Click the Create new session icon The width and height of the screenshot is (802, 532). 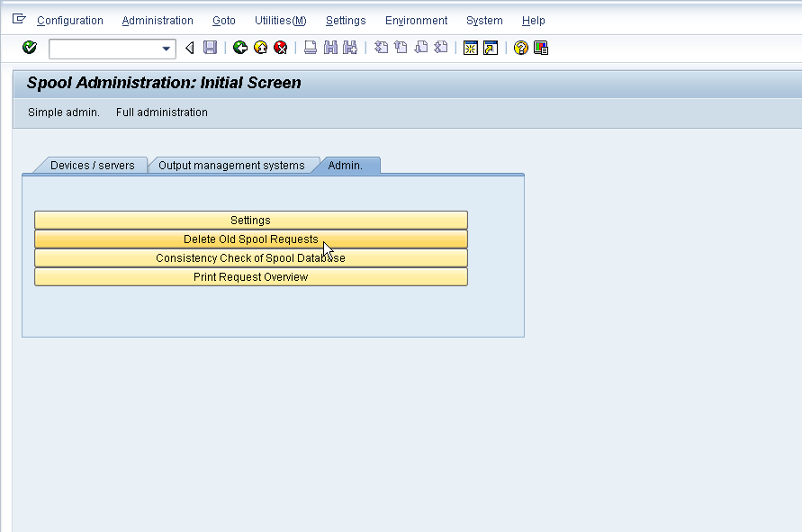[x=470, y=47]
